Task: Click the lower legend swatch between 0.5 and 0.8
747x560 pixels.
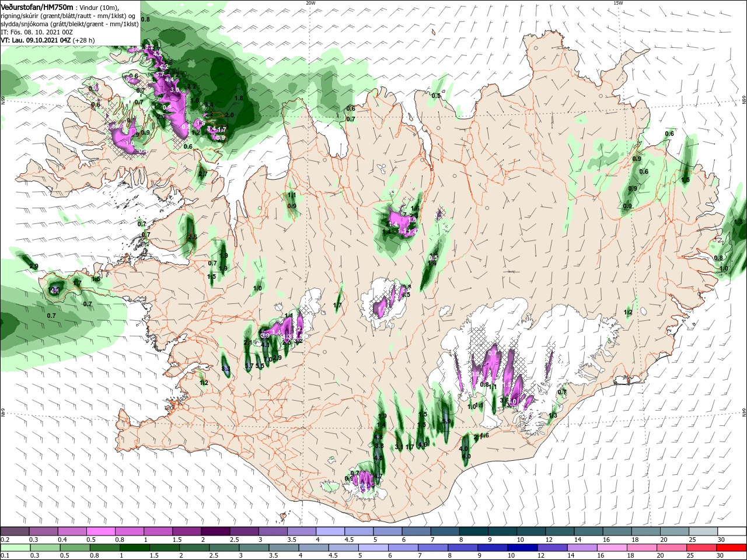Action: pos(75,548)
